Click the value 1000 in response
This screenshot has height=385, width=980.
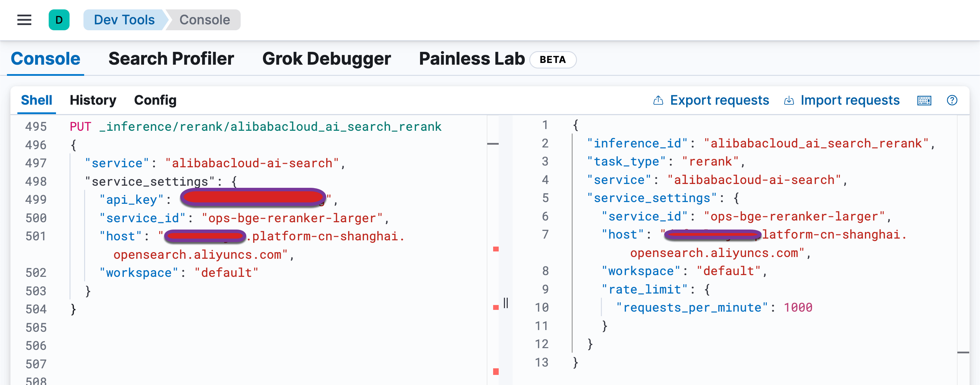click(798, 307)
